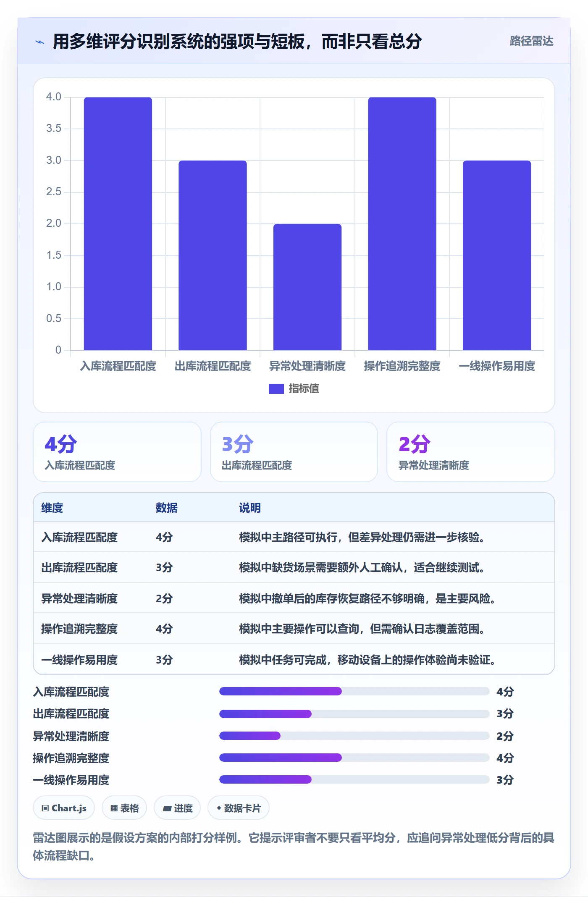
Task: Click the 操作追溯完整度 x-axis label
Action: (x=402, y=366)
